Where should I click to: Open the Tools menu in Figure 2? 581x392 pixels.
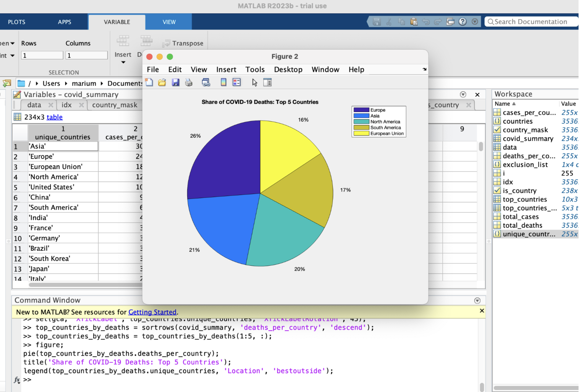point(255,69)
